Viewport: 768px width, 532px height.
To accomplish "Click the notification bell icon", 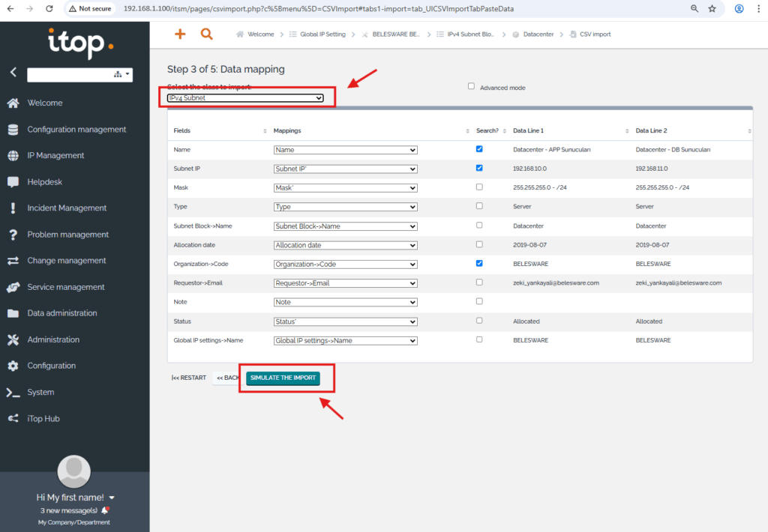I will [x=105, y=510].
